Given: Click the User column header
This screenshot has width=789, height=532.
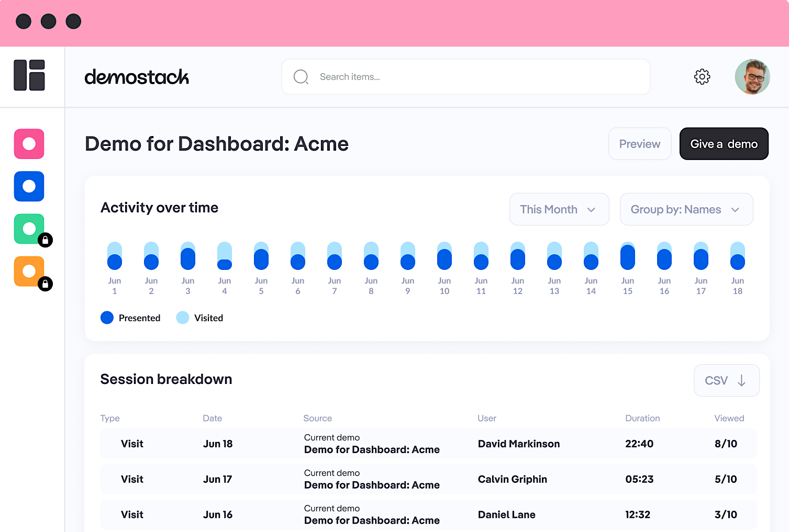Looking at the screenshot, I should pos(487,418).
